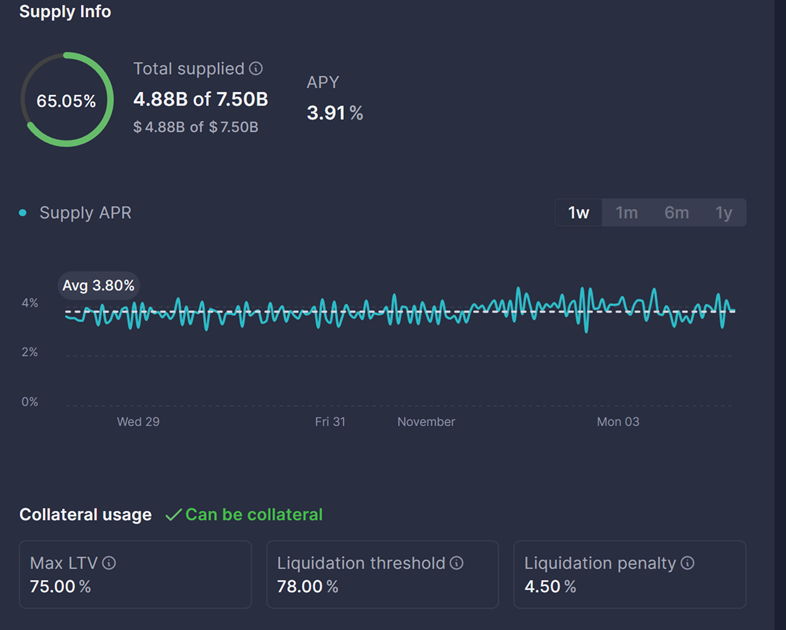The width and height of the screenshot is (786, 630).
Task: Click the Supply APR legend label
Action: (85, 213)
